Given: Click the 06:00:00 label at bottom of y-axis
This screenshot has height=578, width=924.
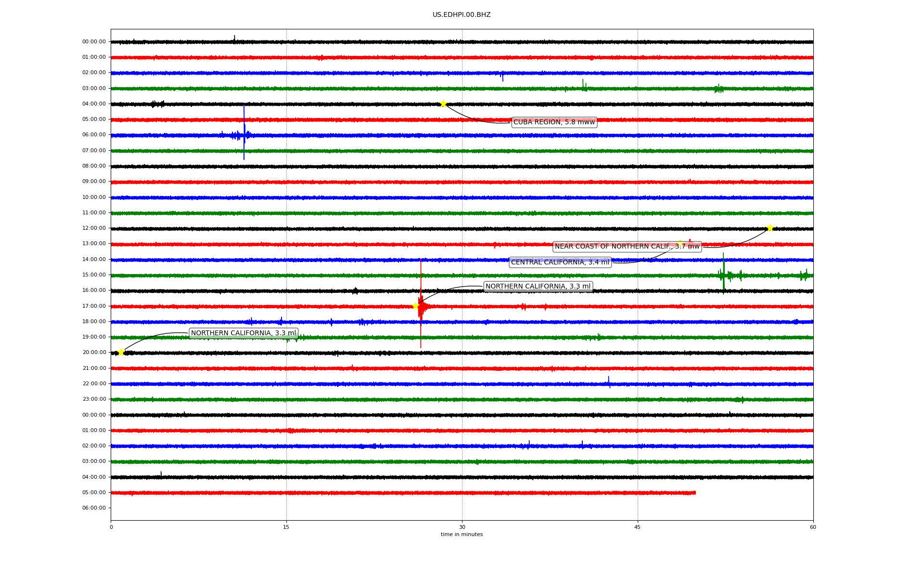Looking at the screenshot, I should [94, 508].
